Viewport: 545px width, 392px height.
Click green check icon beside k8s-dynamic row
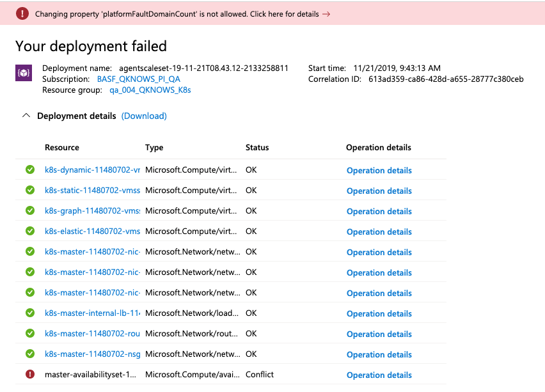(x=30, y=169)
